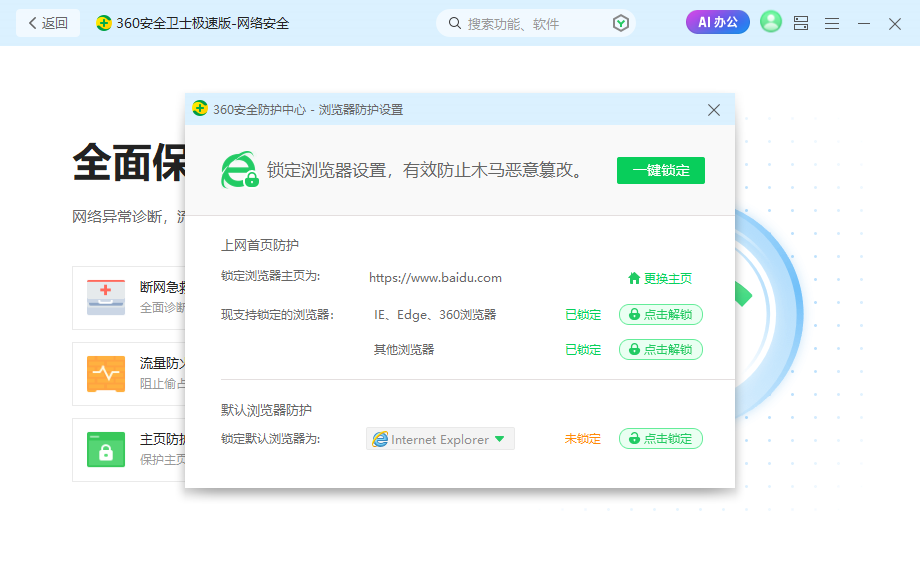Click 点击锁定 for default browser
Image resolution: width=920 pixels, height=580 pixels.
coord(661,439)
